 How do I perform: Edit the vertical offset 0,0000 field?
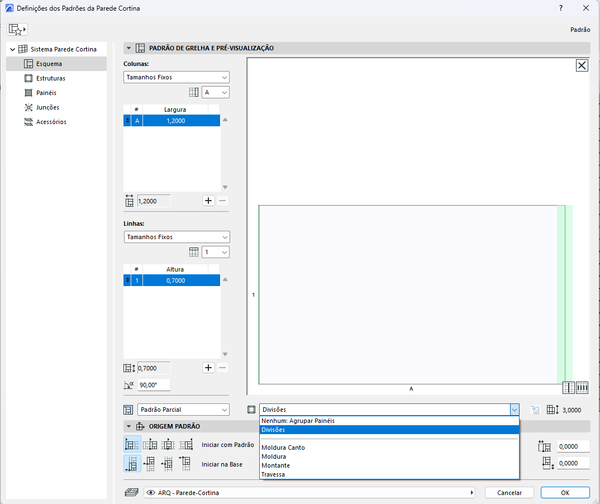[x=573, y=463]
